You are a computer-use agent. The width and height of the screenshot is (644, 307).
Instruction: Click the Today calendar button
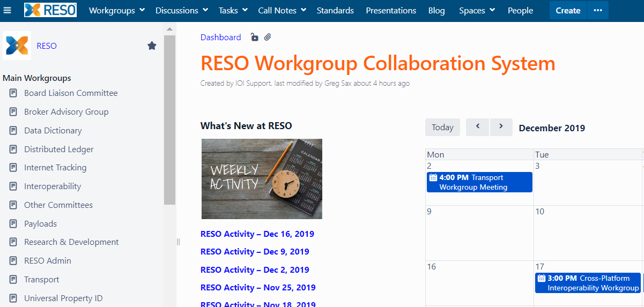442,127
